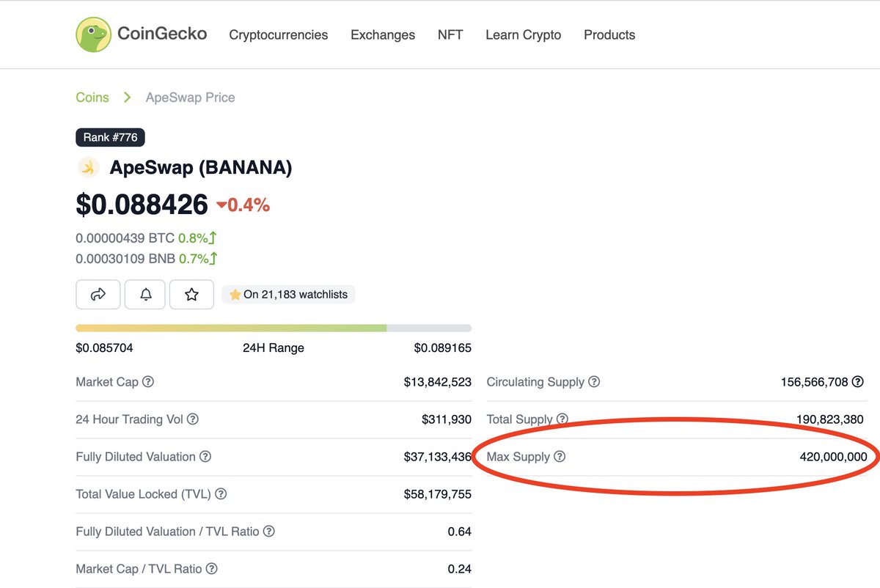Viewport: 880px width, 588px height.
Task: Click the ApeSwap (BANANA) heading
Action: (x=201, y=168)
